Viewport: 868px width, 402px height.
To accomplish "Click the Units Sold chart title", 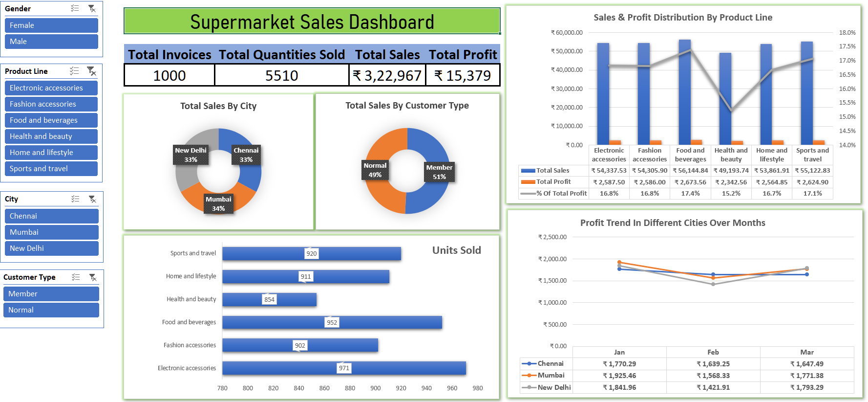I will [x=456, y=250].
